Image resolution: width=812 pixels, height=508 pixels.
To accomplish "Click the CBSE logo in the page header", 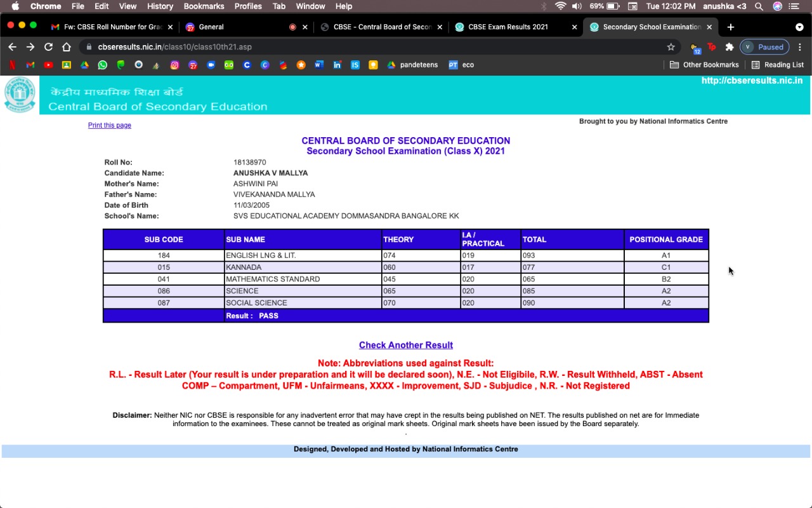I will coord(20,95).
